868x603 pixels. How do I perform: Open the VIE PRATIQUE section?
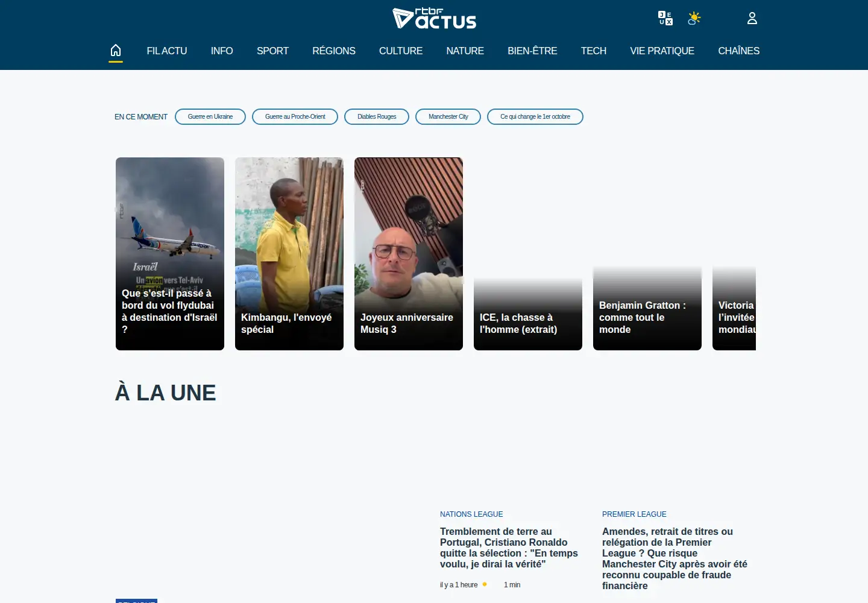pyautogui.click(x=662, y=51)
